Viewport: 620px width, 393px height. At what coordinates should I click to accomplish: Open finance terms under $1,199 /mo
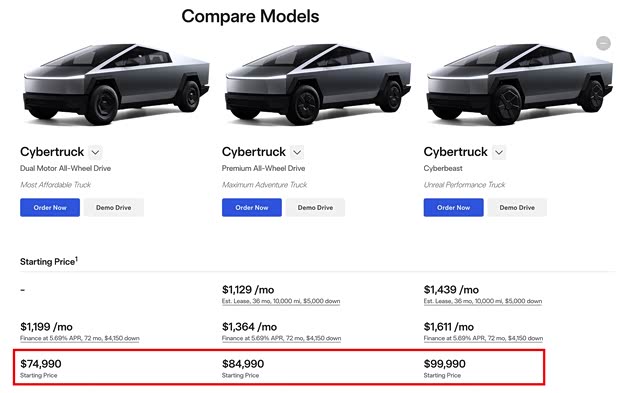point(79,338)
